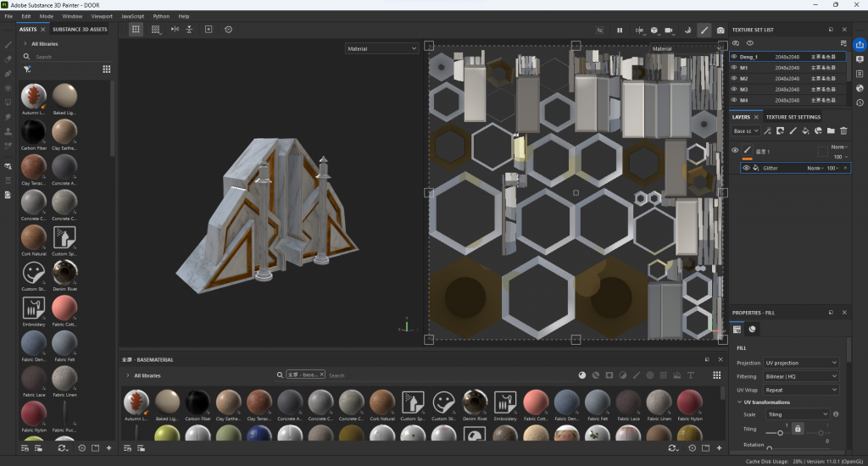
Task: Delete layer using the trash icon
Action: pyautogui.click(x=843, y=131)
